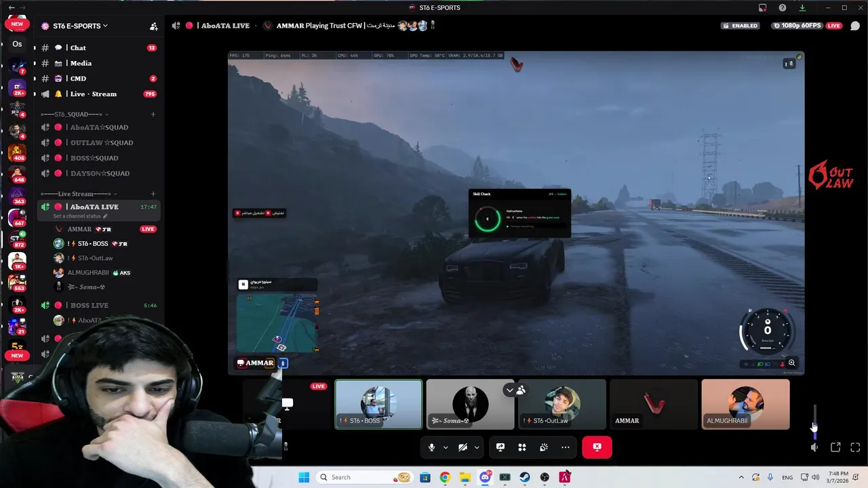The width and height of the screenshot is (868, 488).
Task: Select AMMAR participant tile
Action: 654,405
